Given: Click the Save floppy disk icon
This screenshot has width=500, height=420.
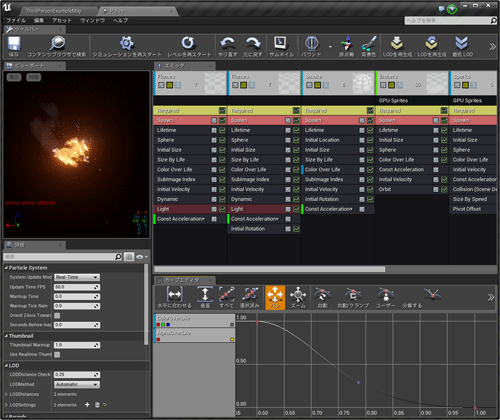Looking at the screenshot, I should click(x=14, y=44).
